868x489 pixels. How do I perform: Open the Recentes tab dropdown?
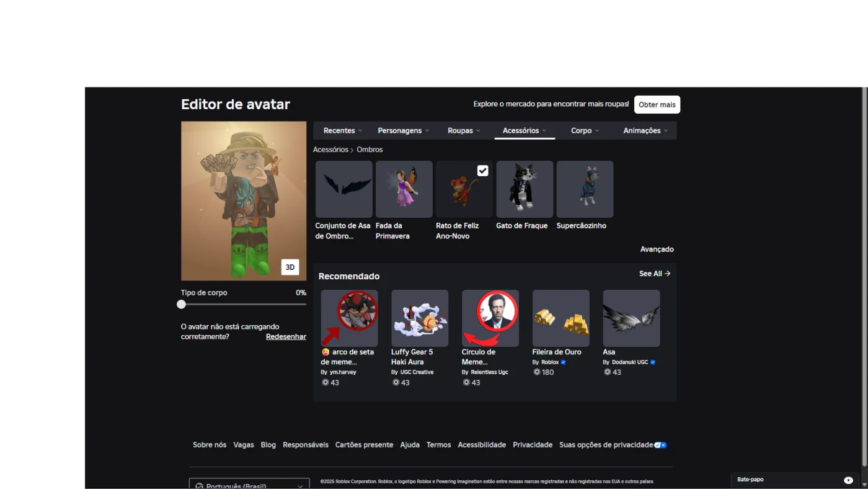coord(343,130)
